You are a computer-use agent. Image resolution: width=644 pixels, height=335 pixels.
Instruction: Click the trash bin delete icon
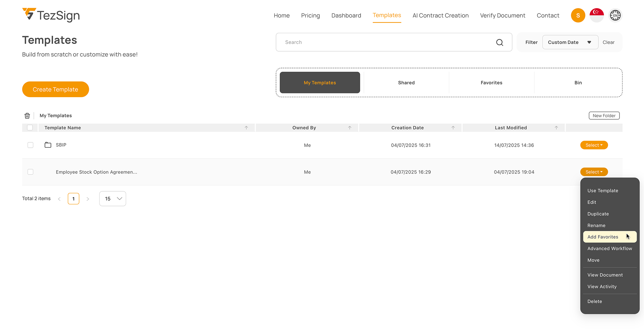(x=27, y=116)
